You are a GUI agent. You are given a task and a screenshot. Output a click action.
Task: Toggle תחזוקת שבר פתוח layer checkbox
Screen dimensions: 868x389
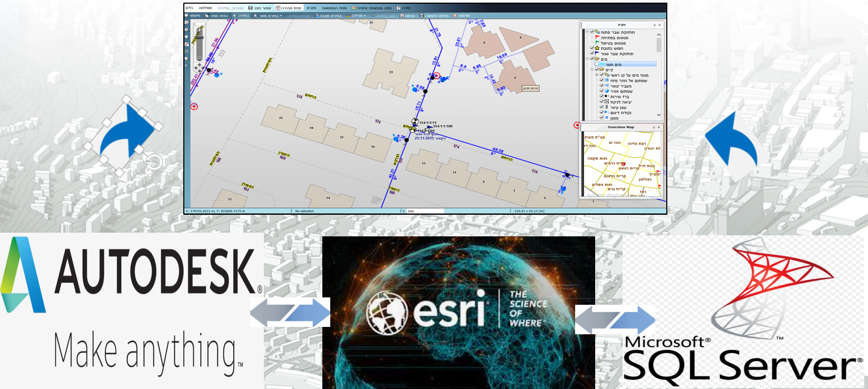click(x=592, y=32)
